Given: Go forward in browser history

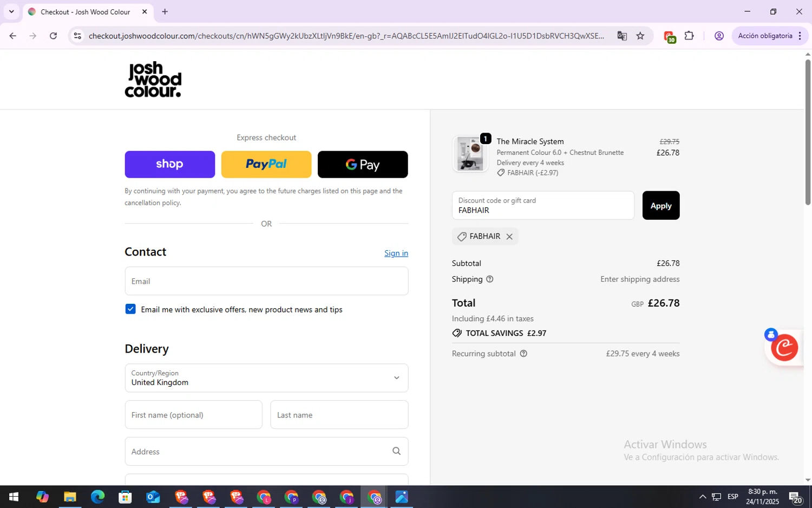Looking at the screenshot, I should 33,36.
